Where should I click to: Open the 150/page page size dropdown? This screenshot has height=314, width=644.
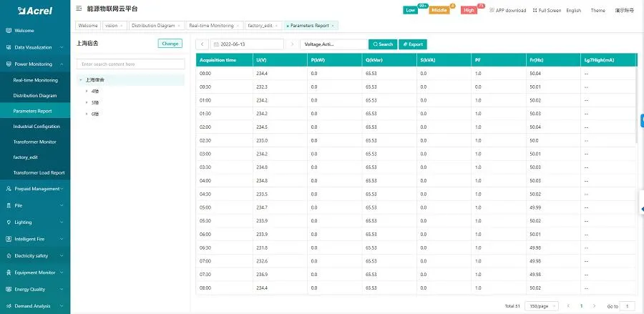[x=541, y=306]
